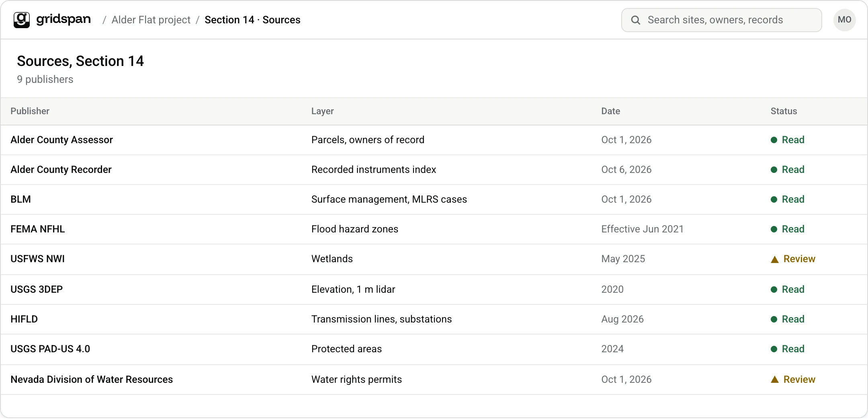Click the green status dot for HIFLD

pos(774,319)
